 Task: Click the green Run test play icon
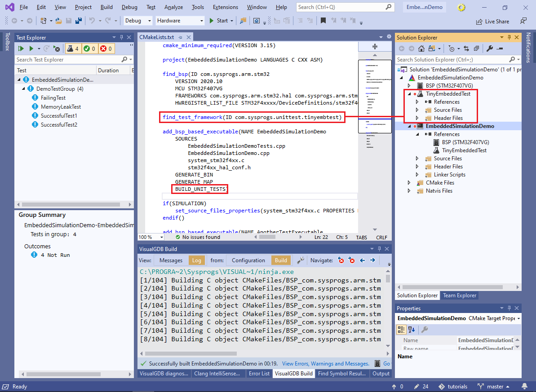31,48
